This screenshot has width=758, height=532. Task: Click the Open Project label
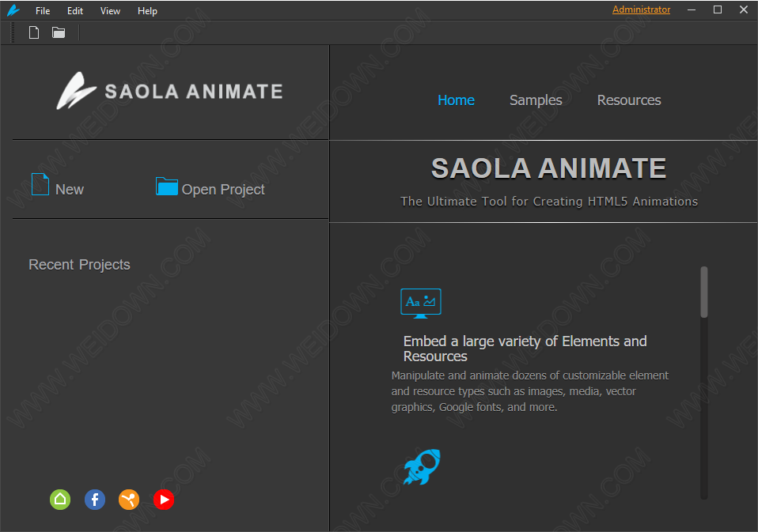223,189
